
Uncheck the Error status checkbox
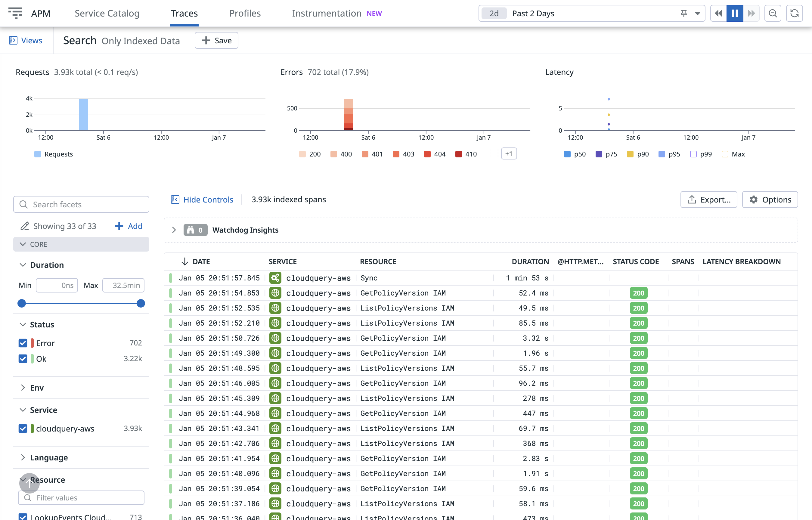(23, 343)
